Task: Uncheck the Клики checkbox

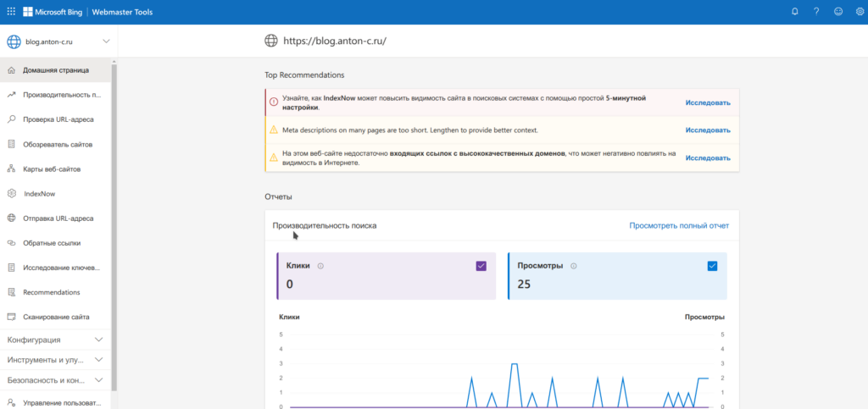Action: click(x=481, y=266)
